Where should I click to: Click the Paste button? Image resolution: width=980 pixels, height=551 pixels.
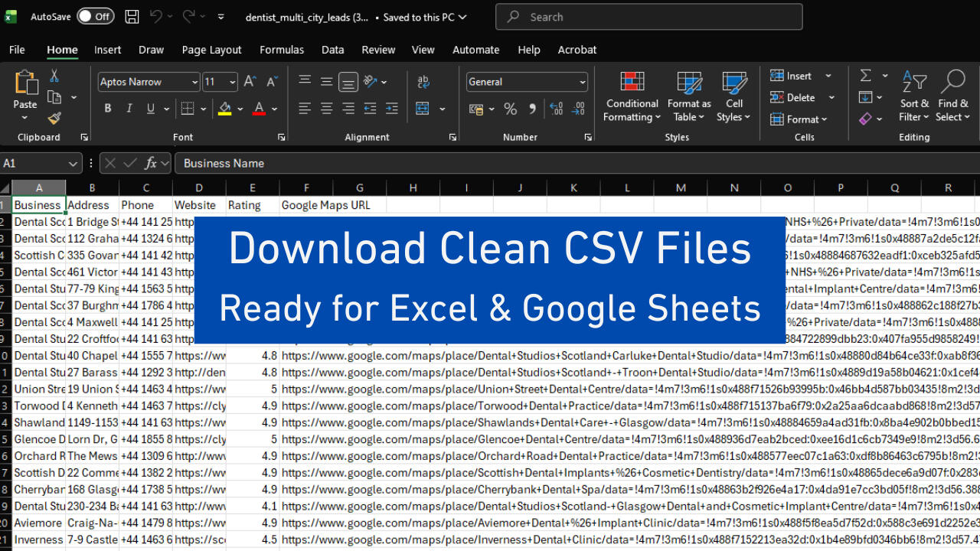pos(24,90)
